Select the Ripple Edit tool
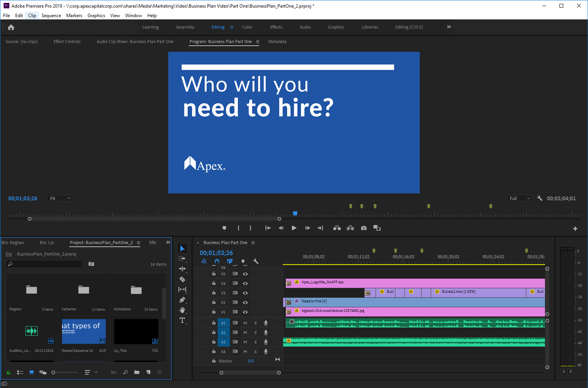The image size is (588, 388). tap(182, 269)
